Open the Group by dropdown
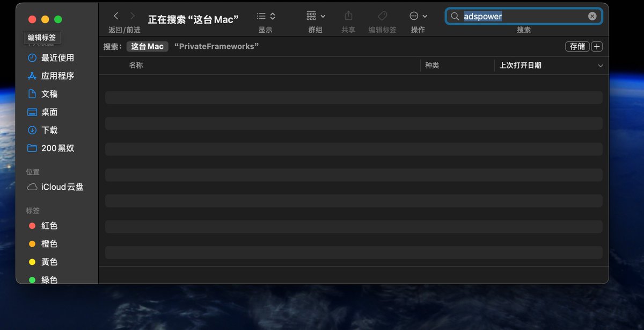The width and height of the screenshot is (644, 330). click(x=316, y=16)
